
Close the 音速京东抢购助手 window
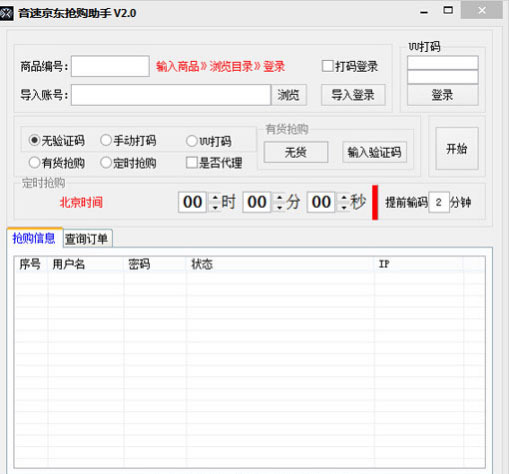482,10
